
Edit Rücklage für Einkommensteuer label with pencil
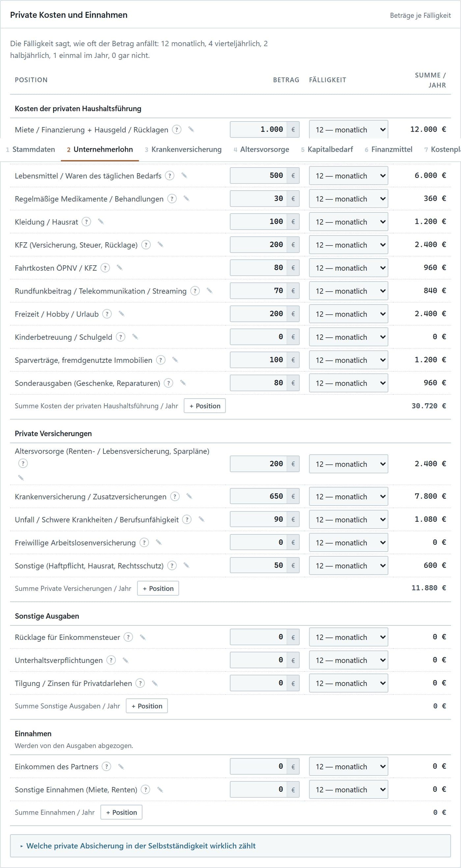coord(143,637)
